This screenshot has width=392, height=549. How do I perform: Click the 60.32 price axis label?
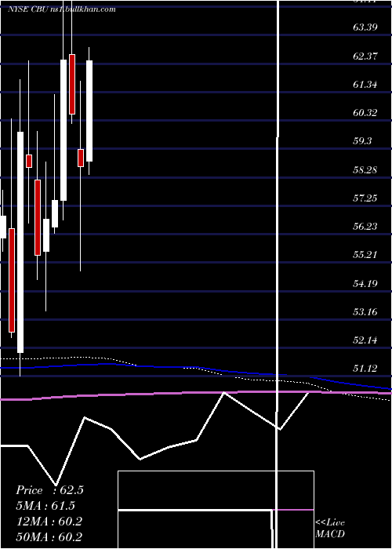coord(365,113)
